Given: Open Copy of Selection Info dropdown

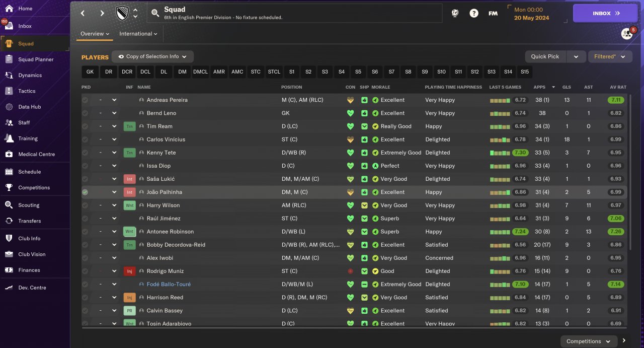Looking at the screenshot, I should [x=152, y=57].
